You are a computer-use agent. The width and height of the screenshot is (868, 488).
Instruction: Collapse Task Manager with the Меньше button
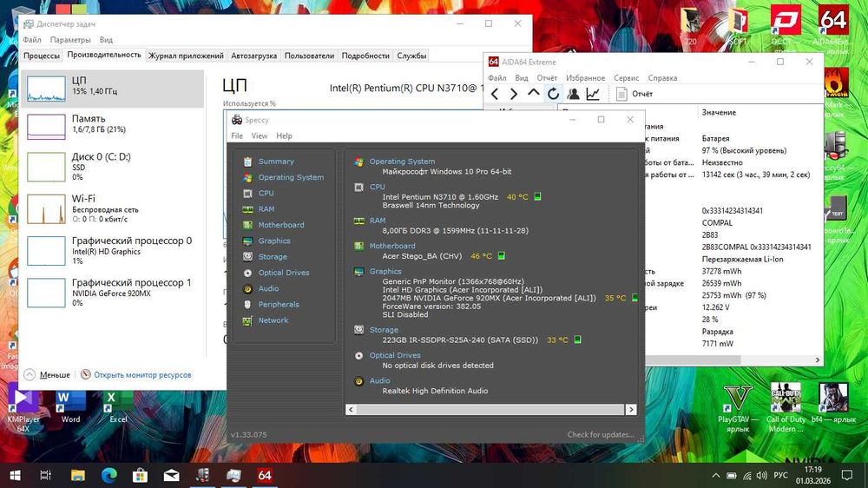tap(47, 375)
